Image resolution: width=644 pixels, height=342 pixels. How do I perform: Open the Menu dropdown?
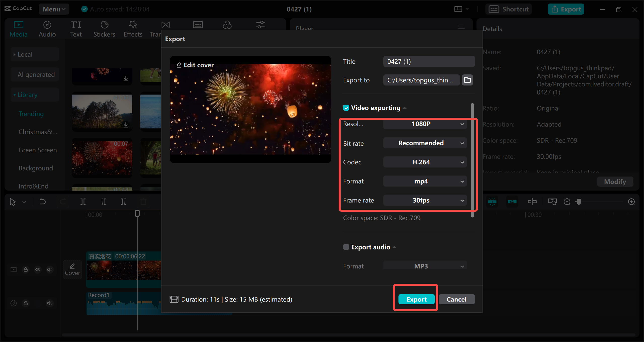[x=54, y=9]
